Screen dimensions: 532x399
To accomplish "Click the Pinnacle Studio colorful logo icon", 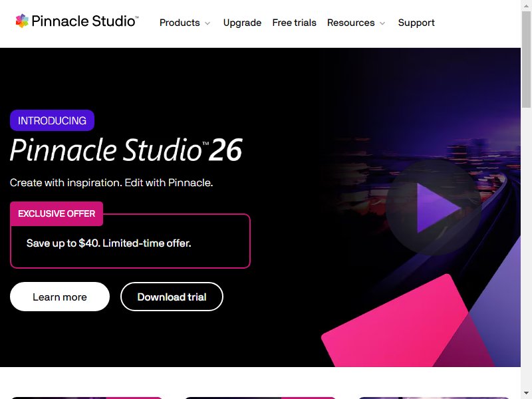I will [x=22, y=21].
